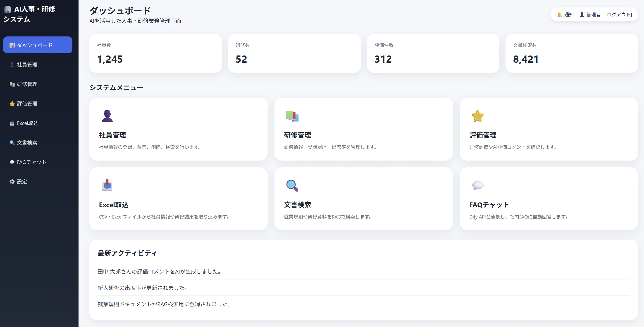Open the 評価管理 card title

[x=483, y=135]
